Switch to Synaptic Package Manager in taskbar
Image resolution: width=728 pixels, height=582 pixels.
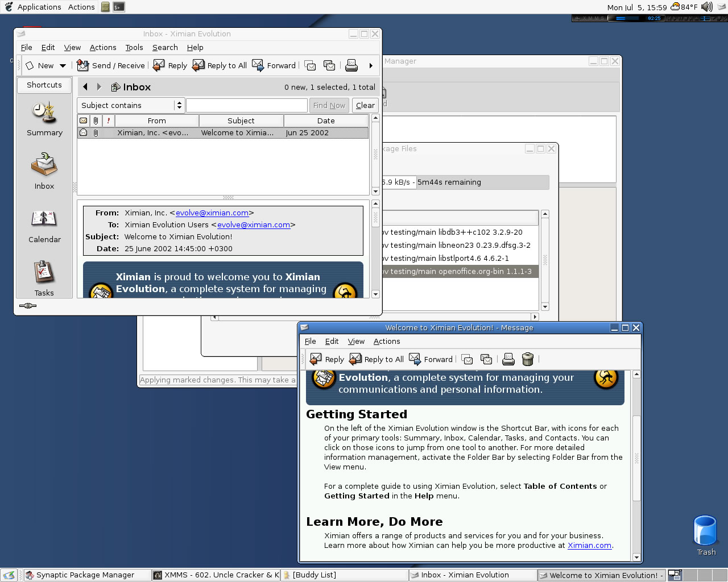(x=88, y=575)
